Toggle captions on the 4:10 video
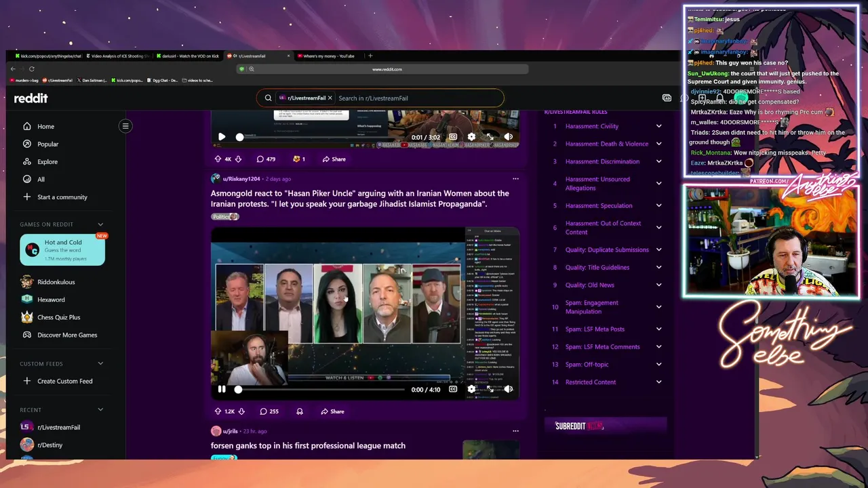This screenshot has height=488, width=868. [453, 390]
